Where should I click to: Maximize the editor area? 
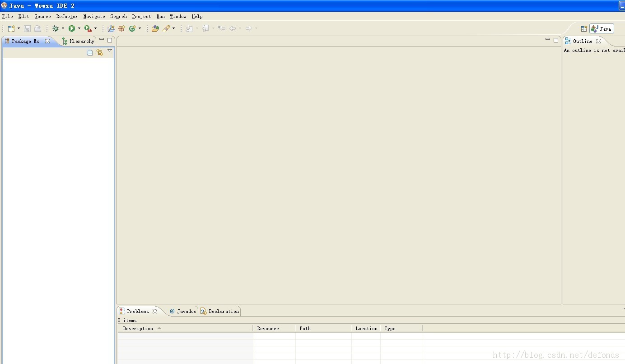[556, 40]
